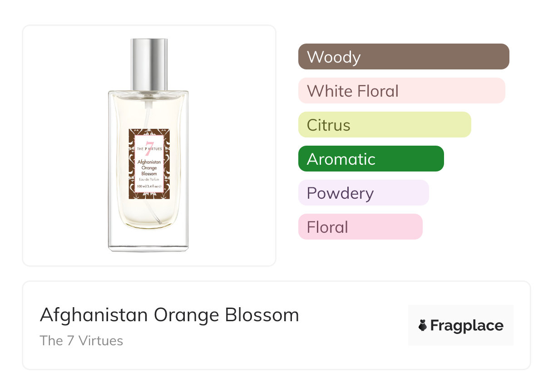This screenshot has height=392, width=553.
Task: Select the Woody accord bar
Action: click(403, 57)
